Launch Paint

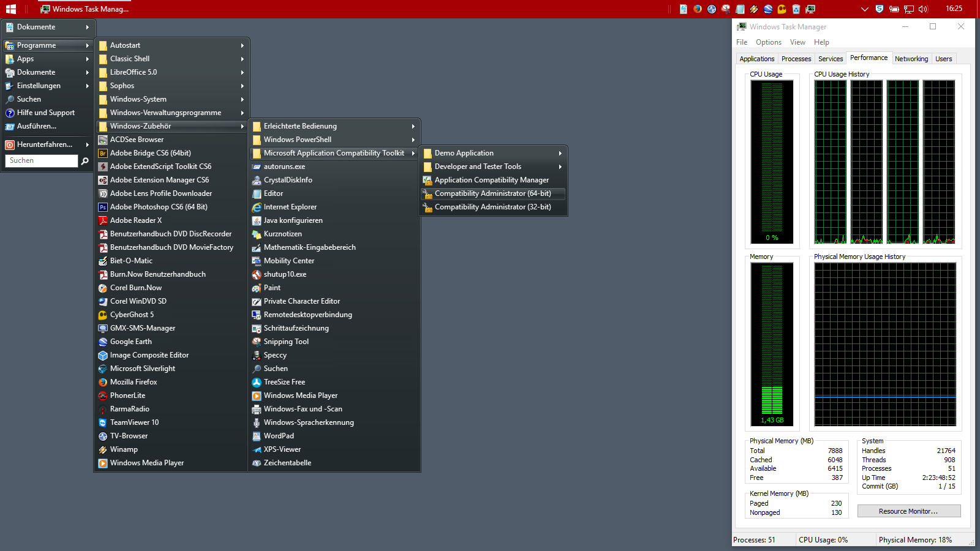pyautogui.click(x=334, y=288)
